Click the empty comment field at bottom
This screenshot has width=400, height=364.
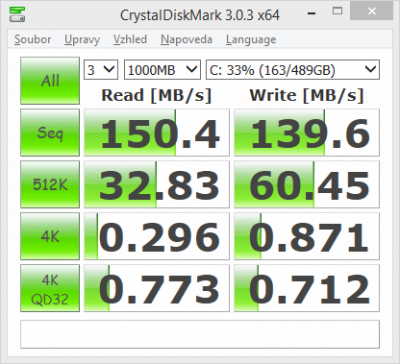(200, 334)
